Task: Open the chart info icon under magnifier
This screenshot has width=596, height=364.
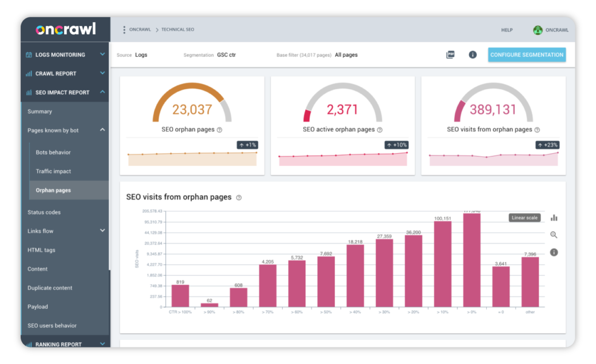Action: click(554, 252)
